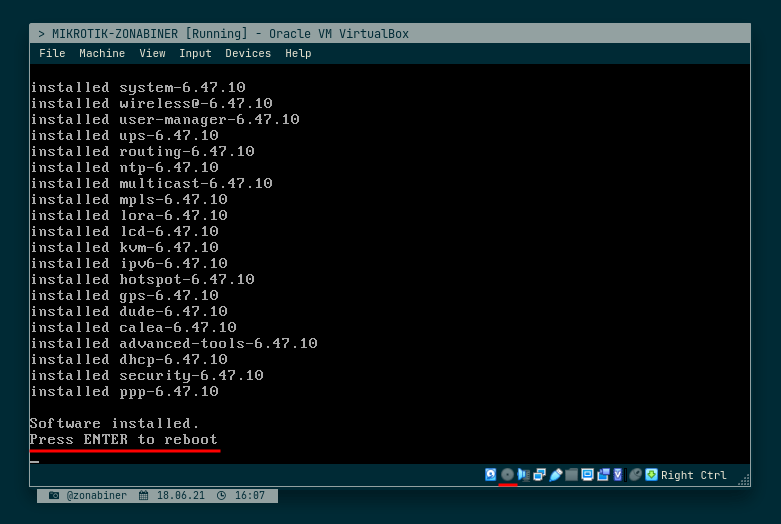Click the 'installed calea-6.47.10' line
This screenshot has height=524, width=781.
tap(133, 327)
